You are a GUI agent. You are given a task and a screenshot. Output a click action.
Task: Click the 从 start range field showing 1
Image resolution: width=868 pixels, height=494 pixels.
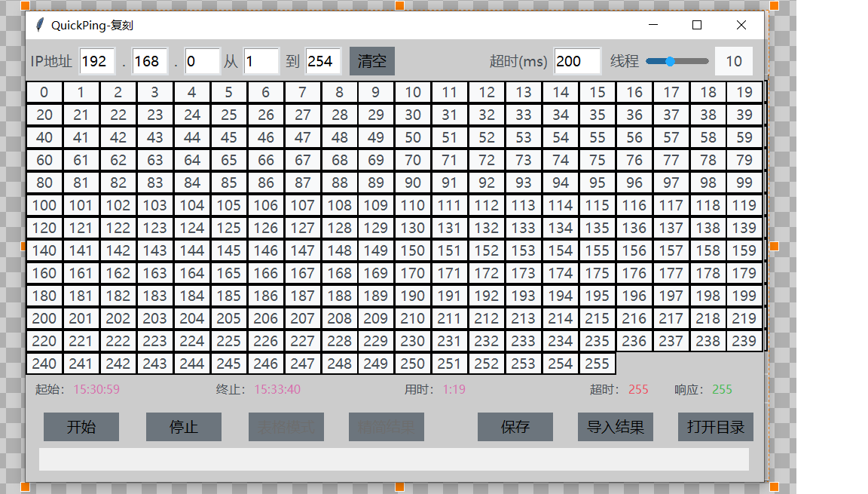261,61
